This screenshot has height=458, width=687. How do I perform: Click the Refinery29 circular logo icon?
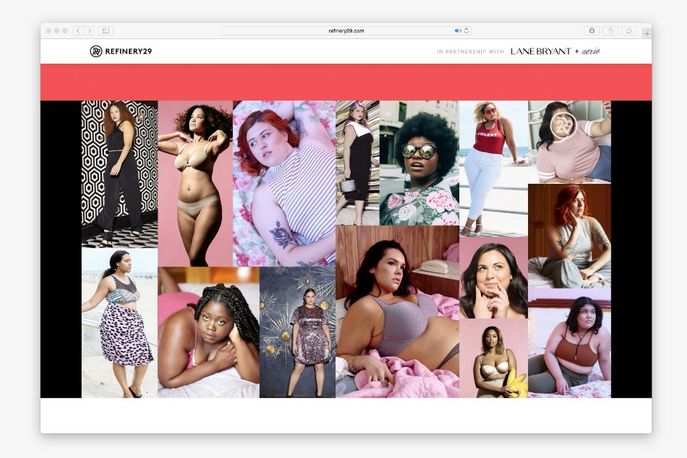(96, 51)
